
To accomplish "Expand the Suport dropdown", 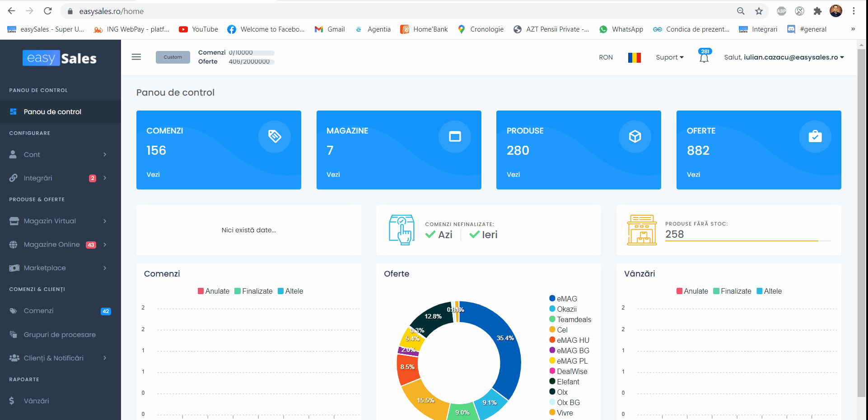I will pyautogui.click(x=670, y=57).
